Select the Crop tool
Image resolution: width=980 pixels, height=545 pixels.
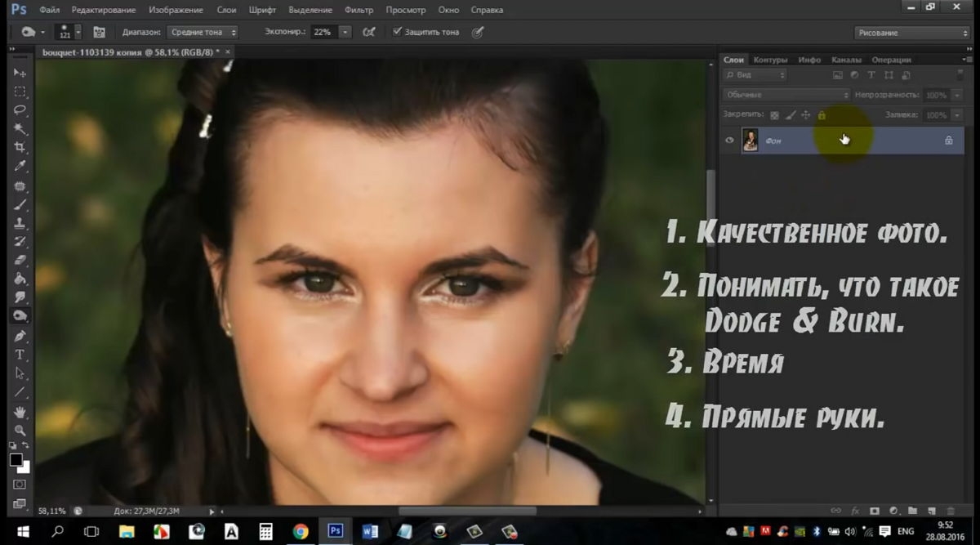pyautogui.click(x=20, y=148)
